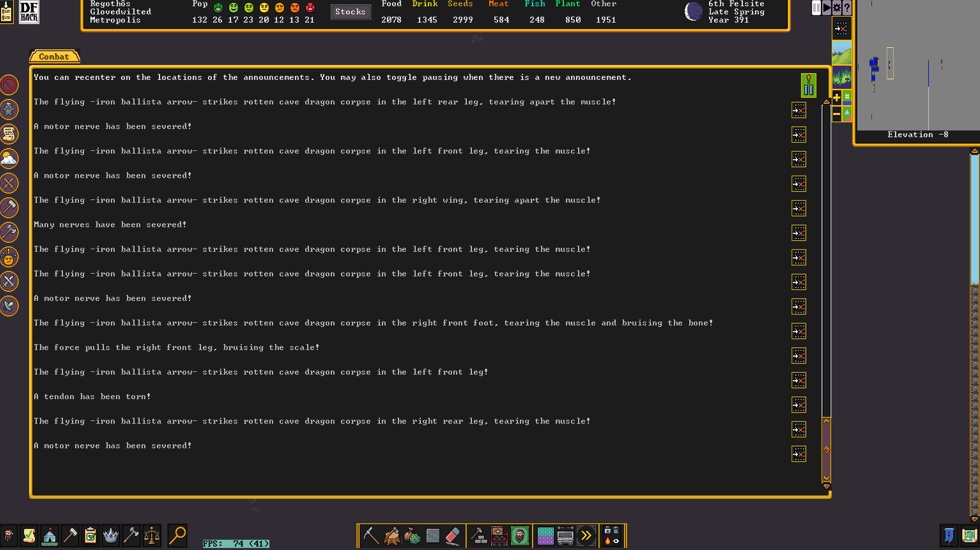The width and height of the screenshot is (980, 550).
Task: Open the justice scales screen
Action: [152, 536]
